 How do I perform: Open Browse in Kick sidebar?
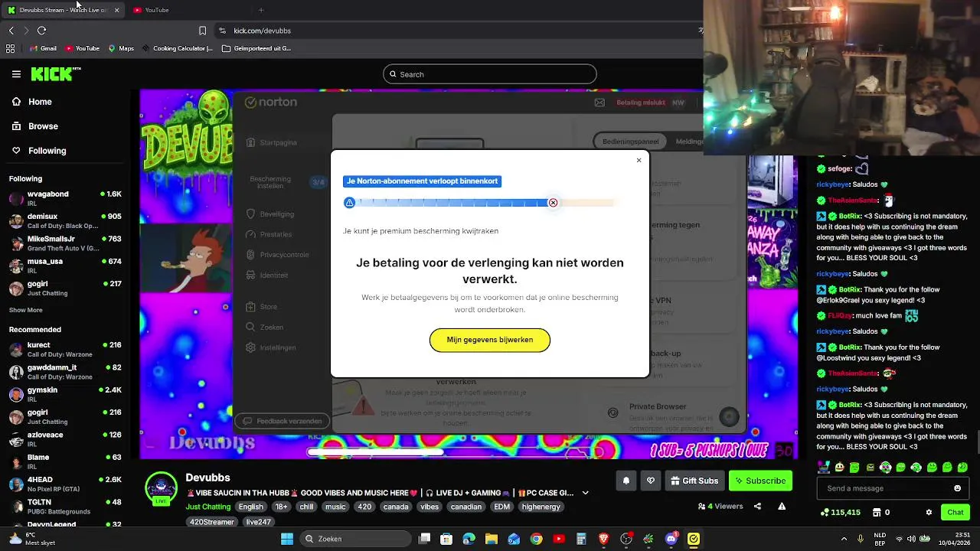[35, 126]
